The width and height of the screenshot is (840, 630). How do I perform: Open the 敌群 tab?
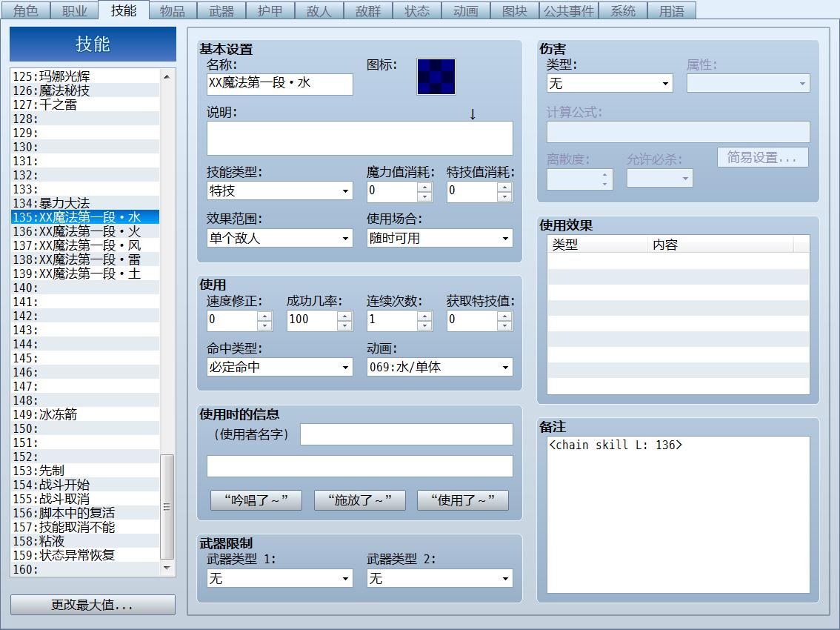pyautogui.click(x=368, y=10)
